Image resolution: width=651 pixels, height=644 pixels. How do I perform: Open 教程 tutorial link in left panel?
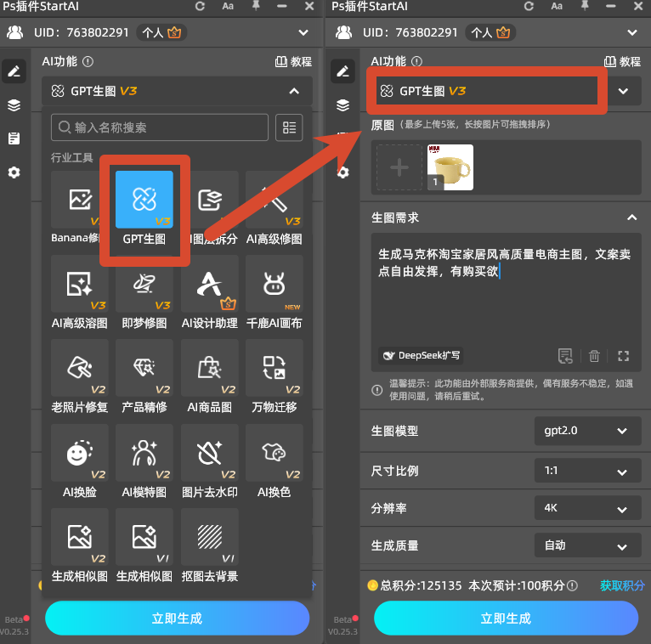coord(293,62)
